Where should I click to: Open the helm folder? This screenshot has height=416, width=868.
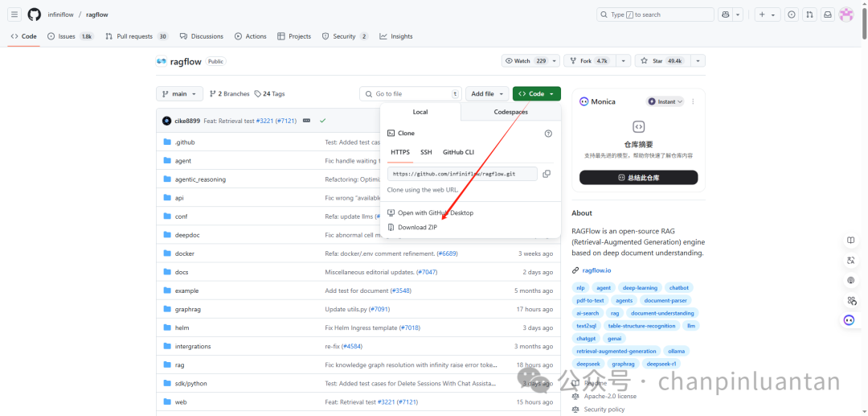182,328
